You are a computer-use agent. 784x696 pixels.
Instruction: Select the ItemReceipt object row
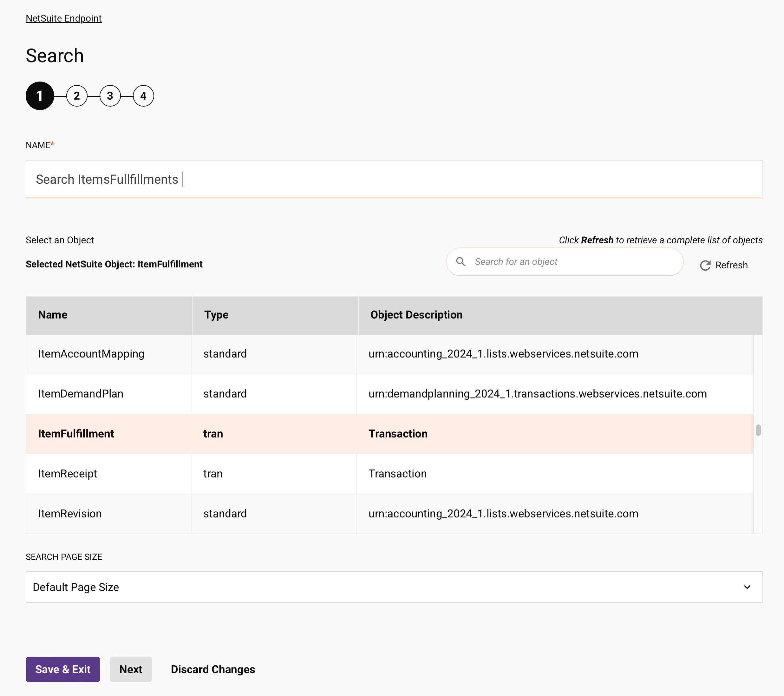coord(68,474)
